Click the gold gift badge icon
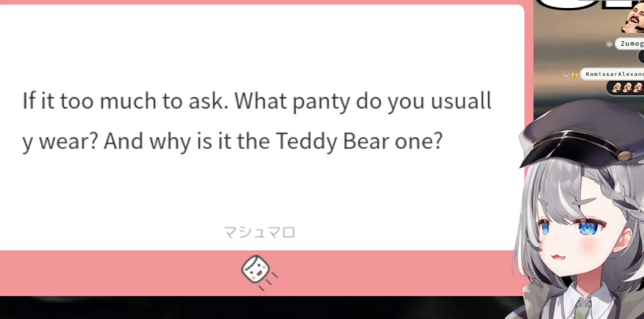Viewport: 644px width, 319px height. (575, 74)
